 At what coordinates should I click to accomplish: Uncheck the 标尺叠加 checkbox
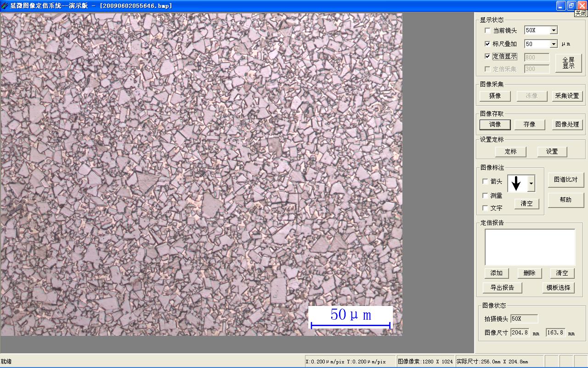click(487, 44)
